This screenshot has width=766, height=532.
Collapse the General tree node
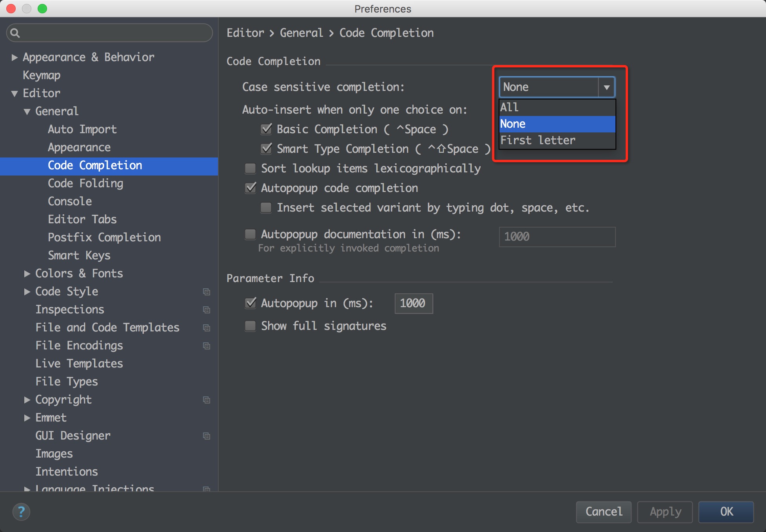(x=27, y=112)
